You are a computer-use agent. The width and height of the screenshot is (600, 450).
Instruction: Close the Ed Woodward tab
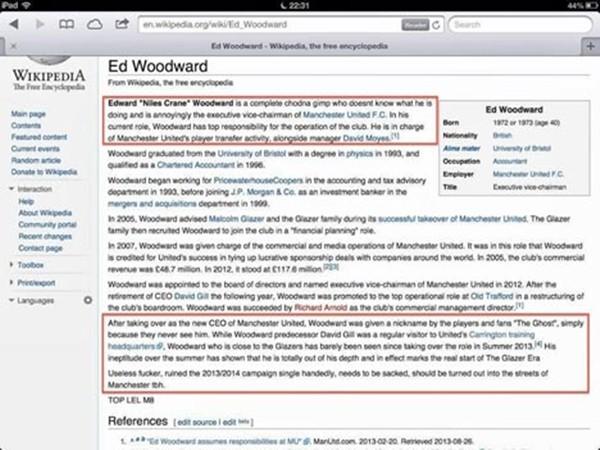[13, 46]
